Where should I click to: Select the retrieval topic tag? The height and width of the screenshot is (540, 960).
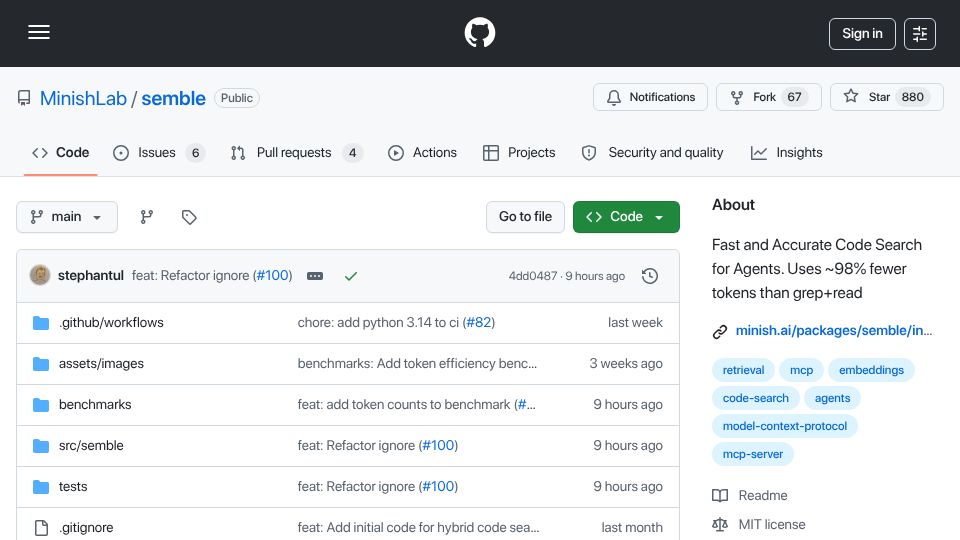point(743,370)
